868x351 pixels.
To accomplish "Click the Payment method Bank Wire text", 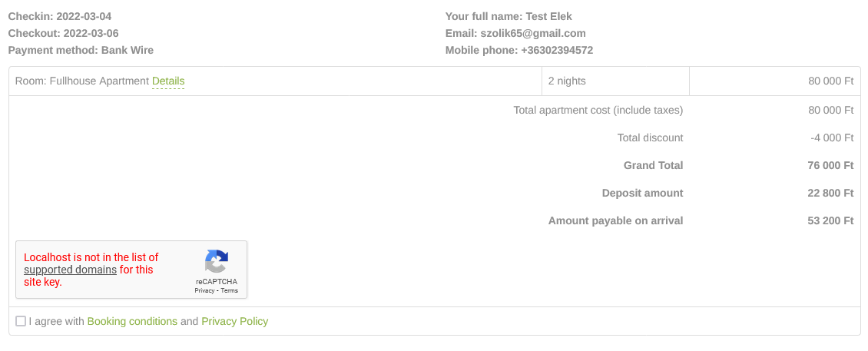I will [128, 50].
